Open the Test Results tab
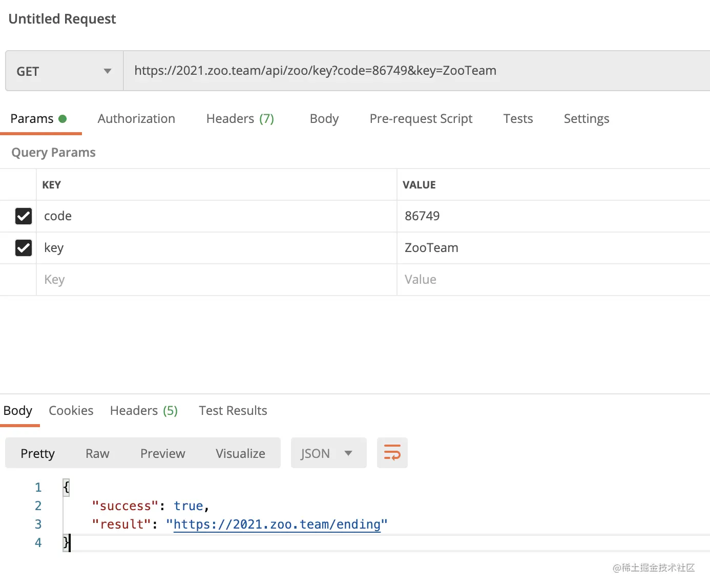 point(233,411)
